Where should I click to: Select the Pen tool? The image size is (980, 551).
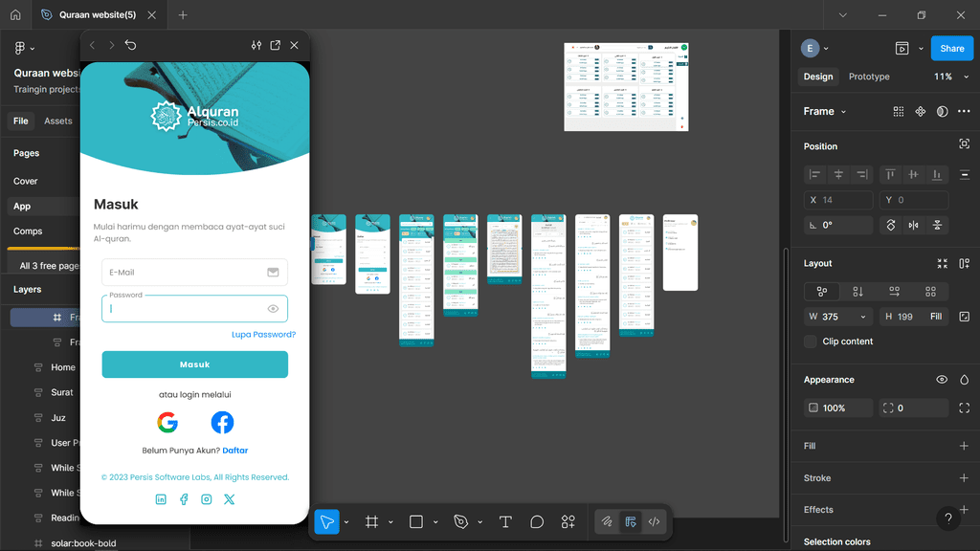(x=461, y=521)
